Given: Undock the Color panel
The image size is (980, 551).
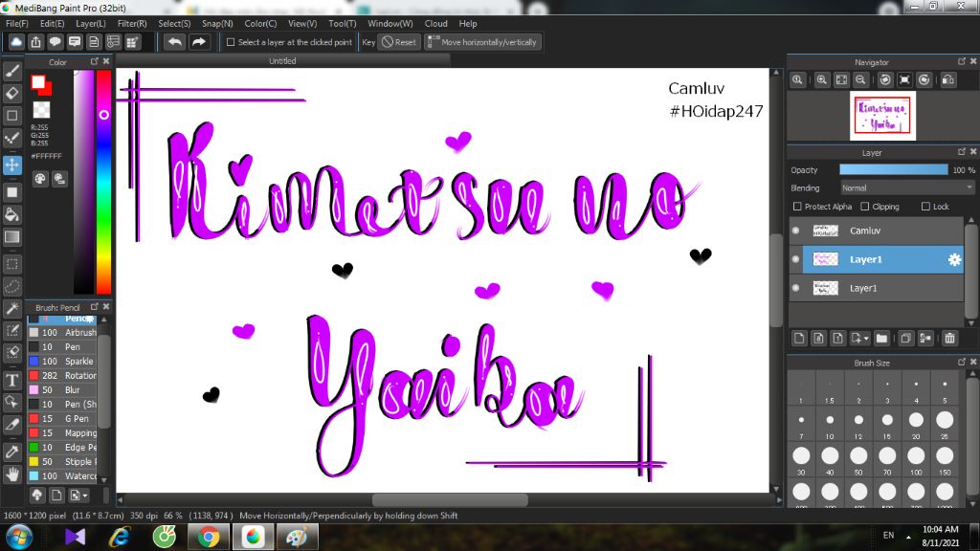Looking at the screenshot, I should click(95, 61).
